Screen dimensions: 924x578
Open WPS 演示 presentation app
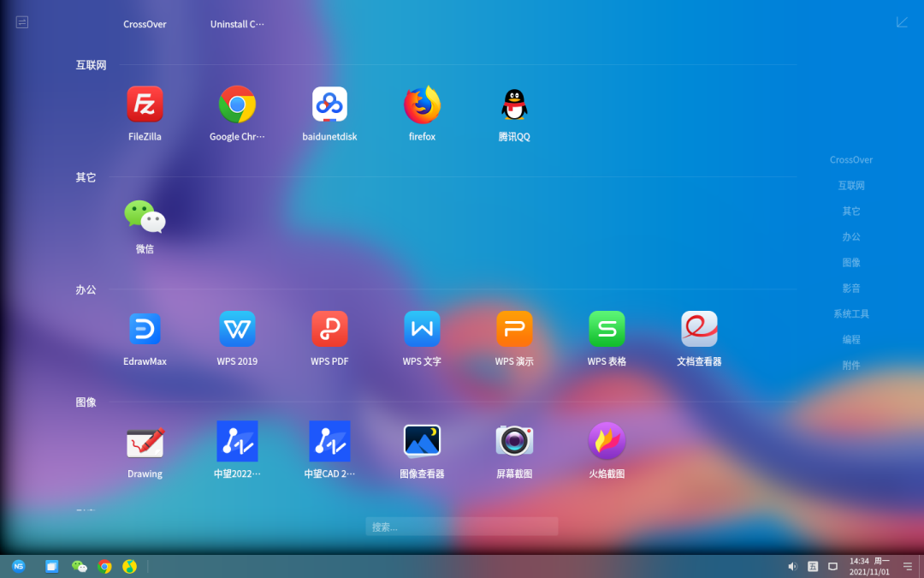point(514,329)
